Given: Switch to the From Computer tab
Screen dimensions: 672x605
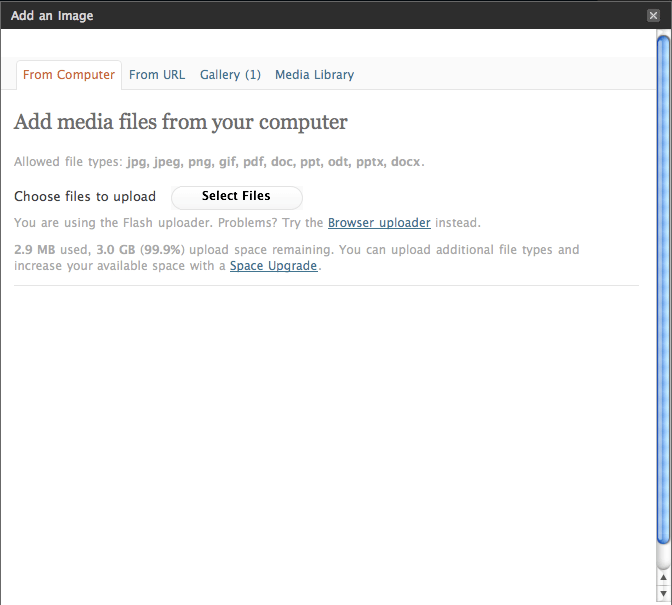Looking at the screenshot, I should (x=69, y=75).
